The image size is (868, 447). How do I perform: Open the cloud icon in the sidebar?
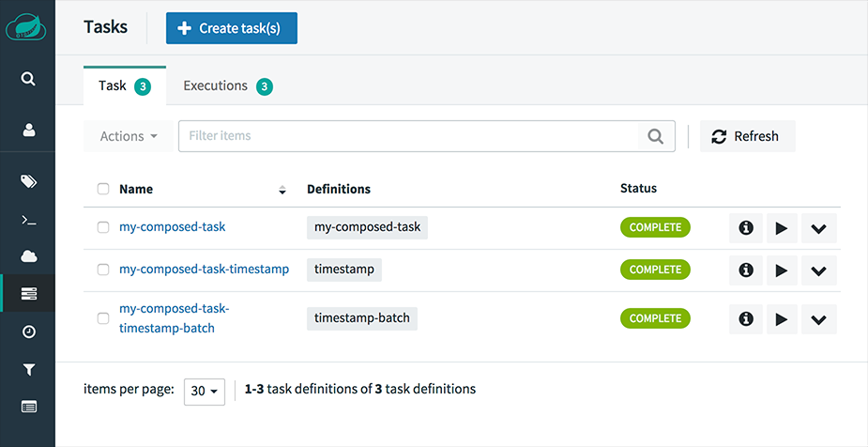click(x=28, y=256)
